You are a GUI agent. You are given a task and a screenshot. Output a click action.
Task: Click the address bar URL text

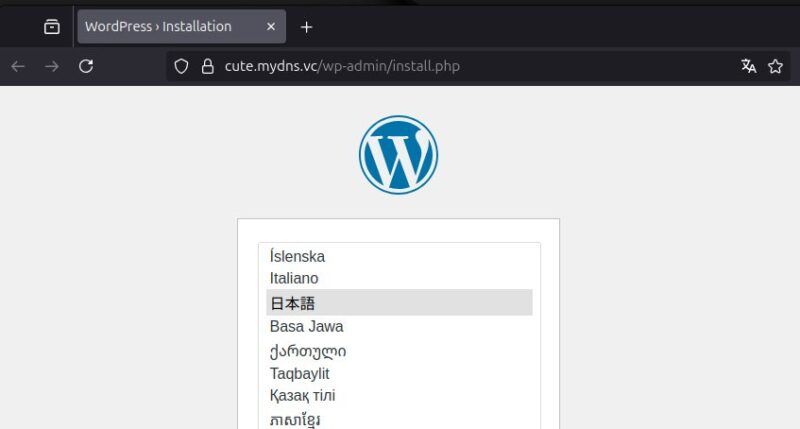click(x=342, y=66)
